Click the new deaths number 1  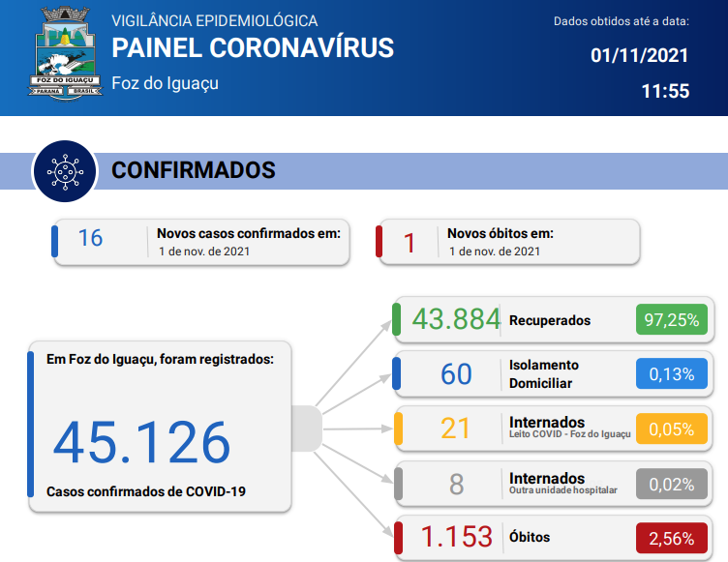tap(409, 243)
